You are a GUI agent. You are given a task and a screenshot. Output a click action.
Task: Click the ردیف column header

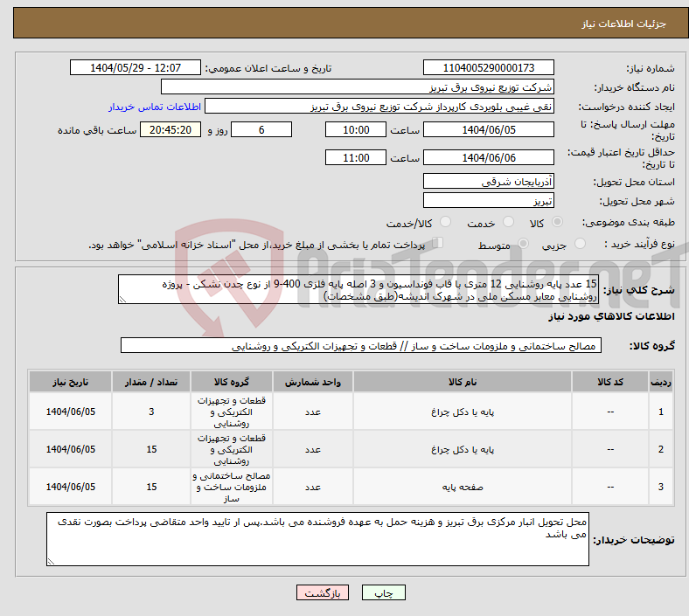660,382
